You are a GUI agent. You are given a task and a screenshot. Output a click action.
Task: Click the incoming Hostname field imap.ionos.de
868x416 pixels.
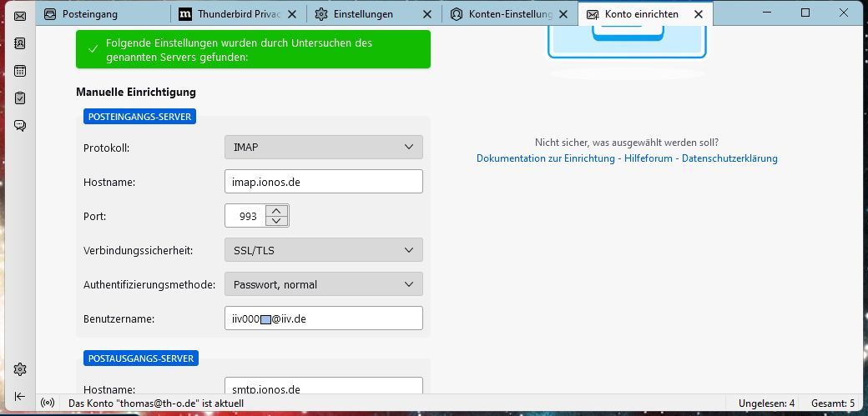pos(323,182)
